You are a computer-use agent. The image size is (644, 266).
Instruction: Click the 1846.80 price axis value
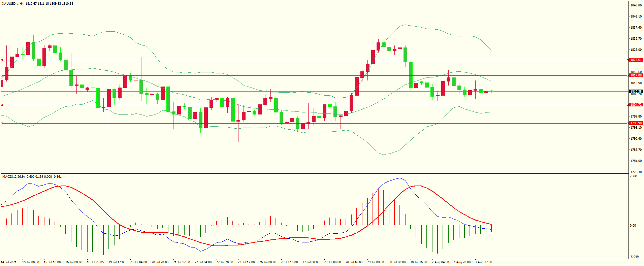[x=636, y=5]
